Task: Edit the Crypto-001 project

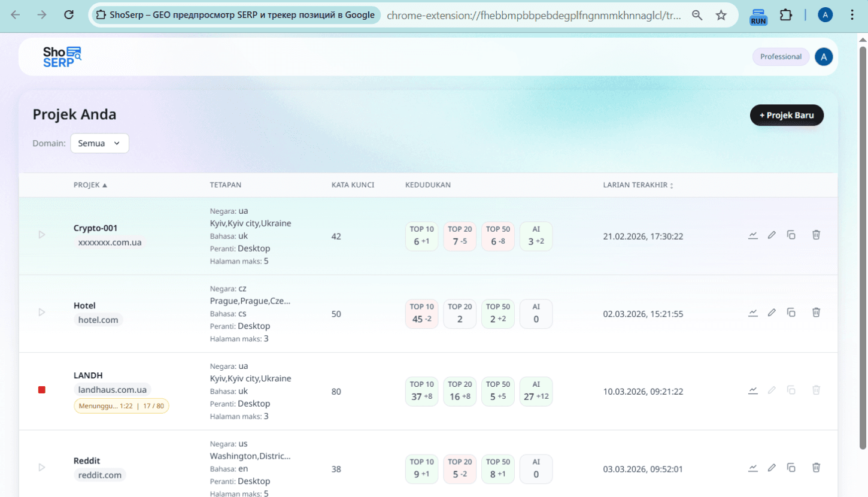Action: 772,235
